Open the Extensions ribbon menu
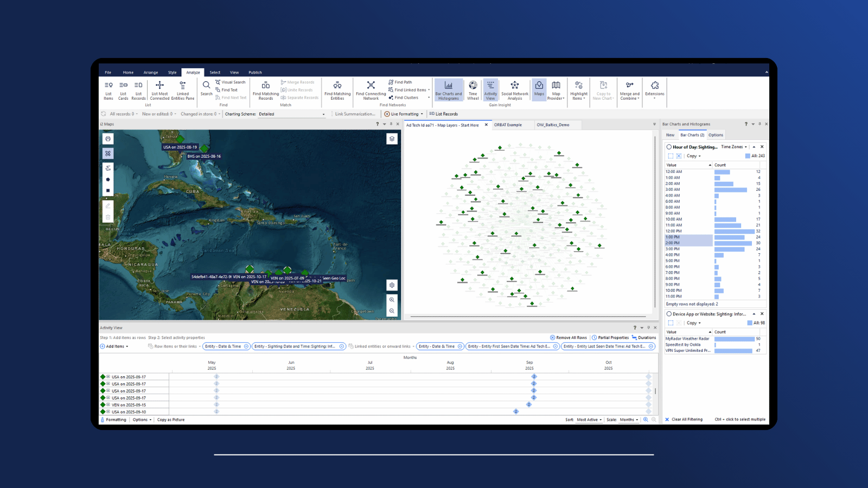The image size is (868, 488). 655,90
